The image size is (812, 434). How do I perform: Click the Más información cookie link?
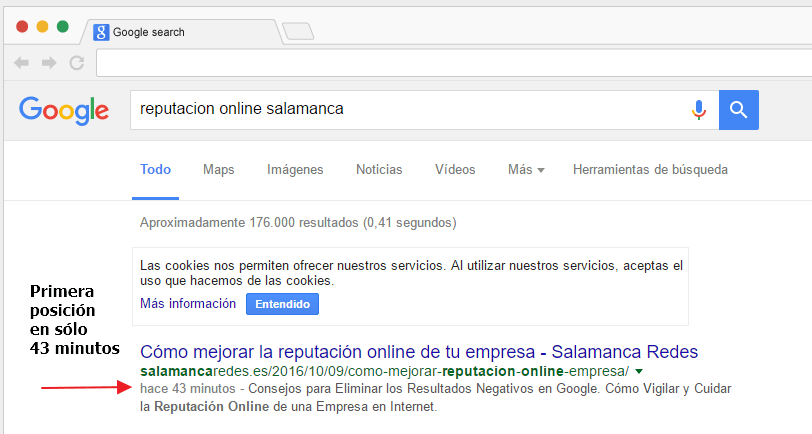[x=188, y=303]
